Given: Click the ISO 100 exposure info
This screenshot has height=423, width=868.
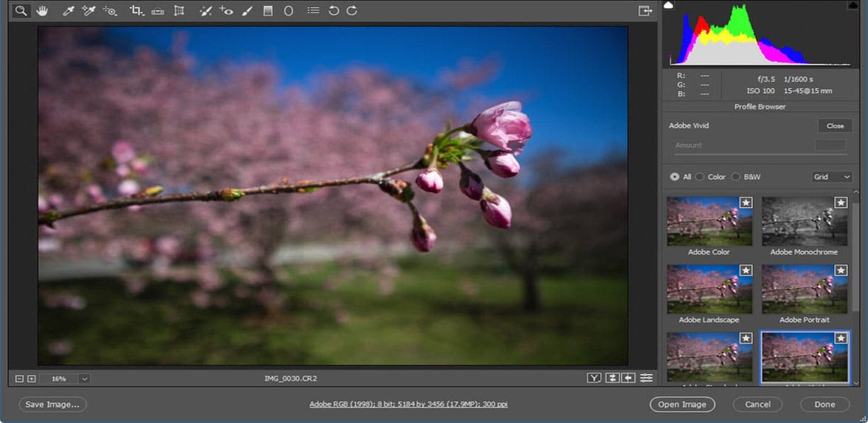Looking at the screenshot, I should [760, 91].
